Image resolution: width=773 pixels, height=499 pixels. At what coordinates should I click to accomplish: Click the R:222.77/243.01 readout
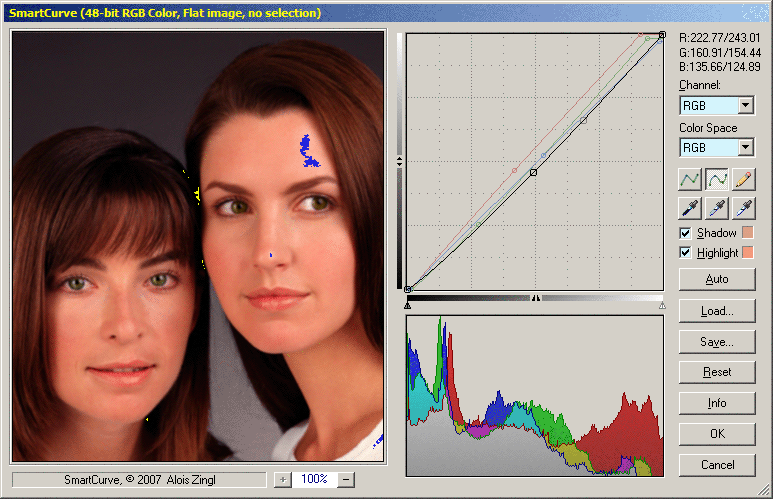[x=720, y=37]
